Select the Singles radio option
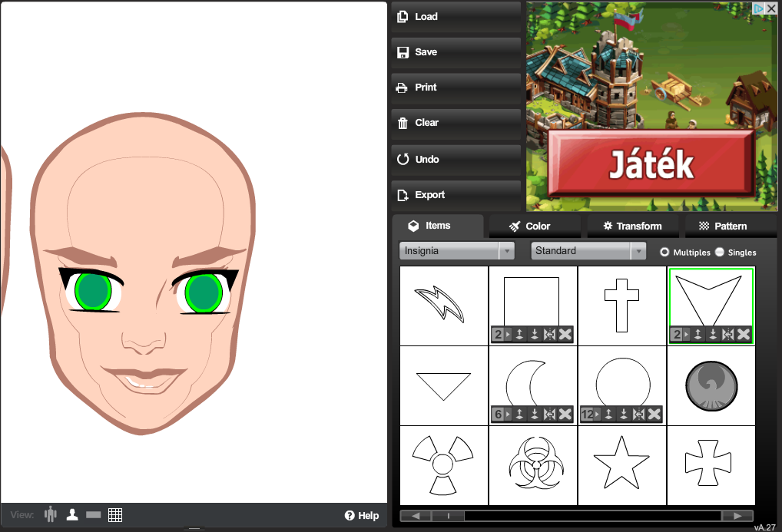The image size is (782, 532). pyautogui.click(x=720, y=252)
